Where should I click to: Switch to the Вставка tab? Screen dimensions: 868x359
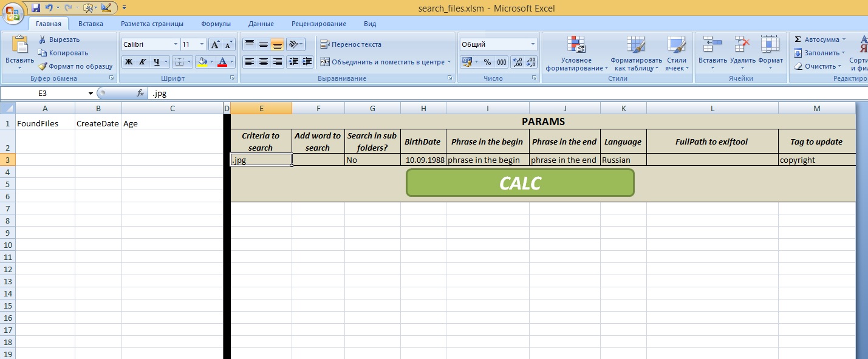click(91, 24)
